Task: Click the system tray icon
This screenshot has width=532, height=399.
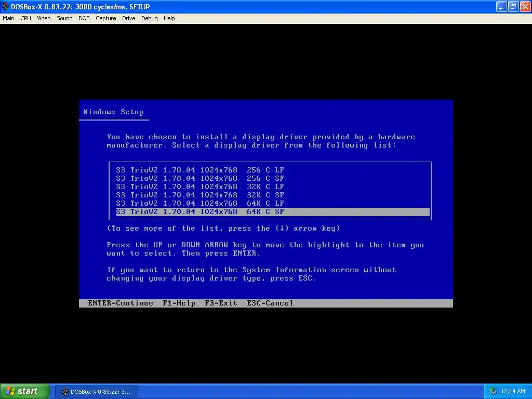Action: pos(493,392)
